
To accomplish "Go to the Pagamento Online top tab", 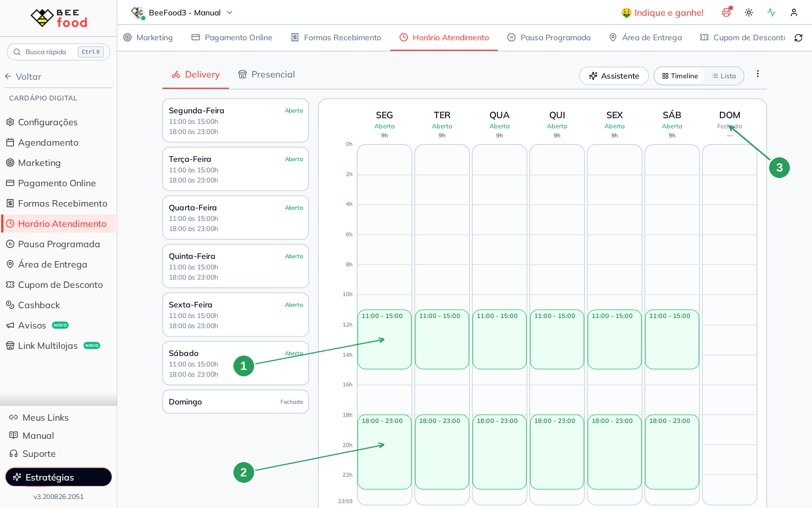I will pyautogui.click(x=232, y=38).
